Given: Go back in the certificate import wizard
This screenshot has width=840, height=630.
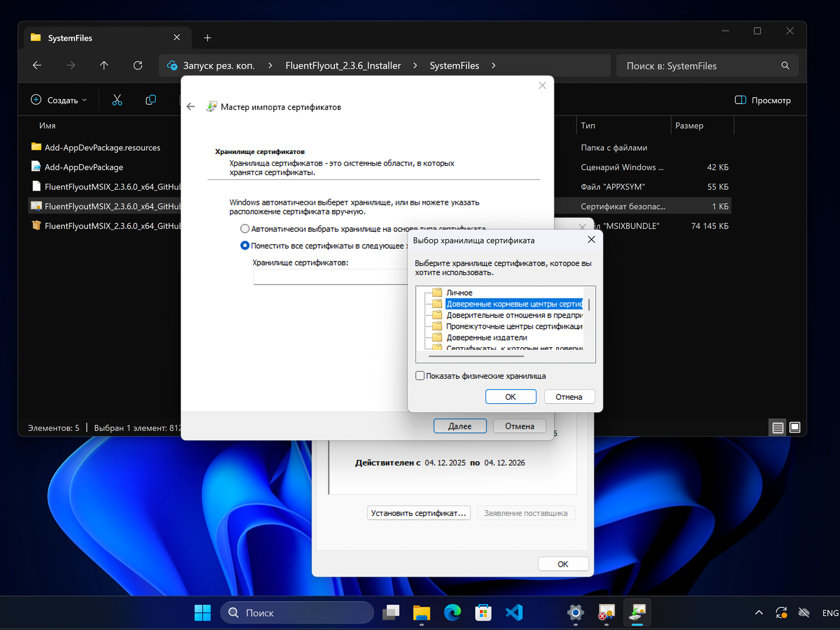Looking at the screenshot, I should tap(191, 106).
